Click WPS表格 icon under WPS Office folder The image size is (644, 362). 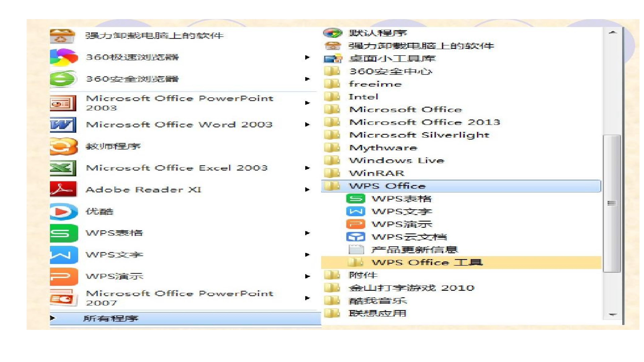pos(356,199)
